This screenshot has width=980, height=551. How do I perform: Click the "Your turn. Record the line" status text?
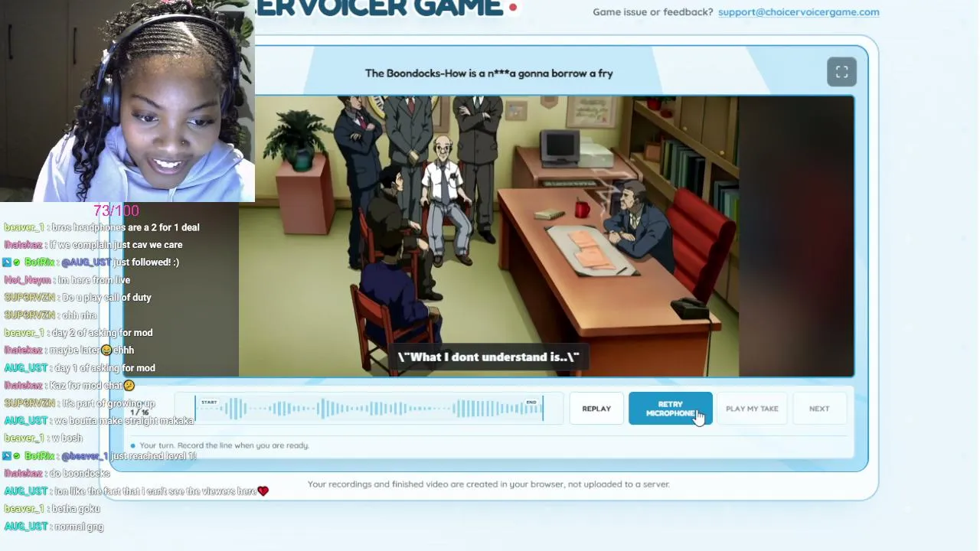(x=224, y=445)
